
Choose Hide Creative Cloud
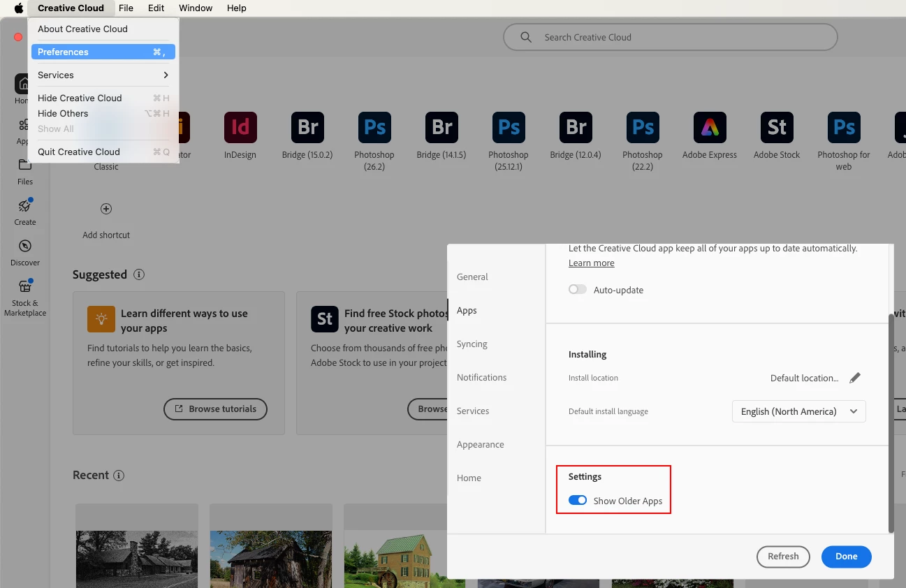coord(103,98)
